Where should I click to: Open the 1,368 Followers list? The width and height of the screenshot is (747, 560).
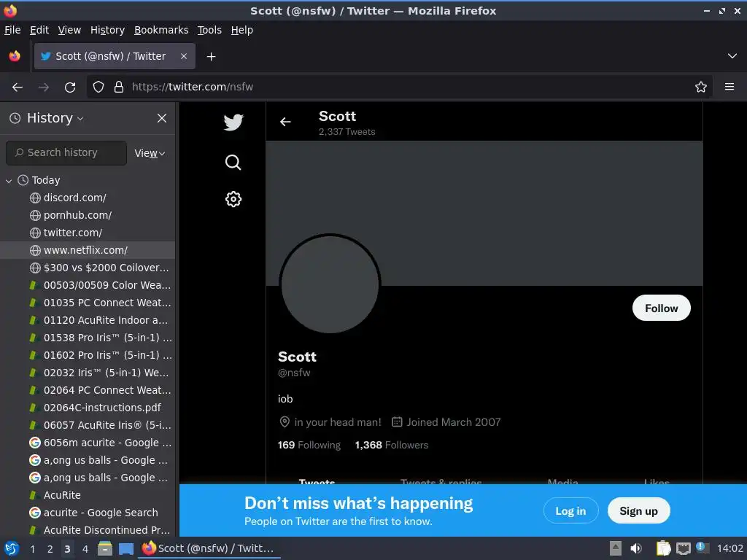tap(392, 445)
